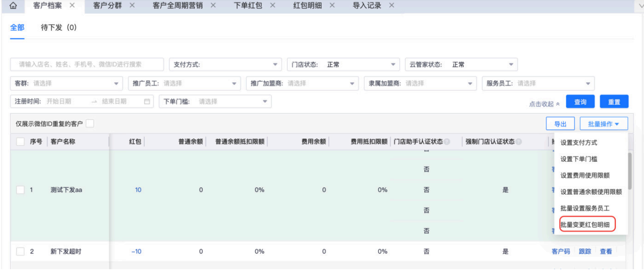Check the select-all header checkbox

[x=20, y=142]
